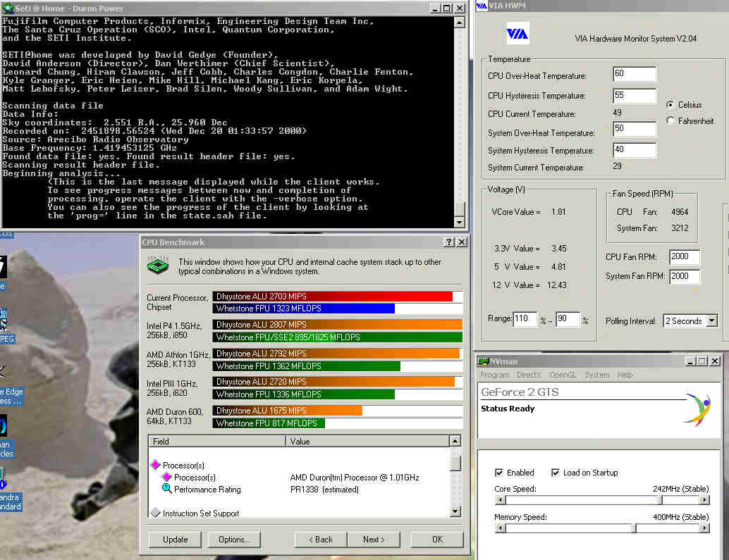Click the CPU Hysteresis Temperature field
The width and height of the screenshot is (729, 560).
coord(634,95)
